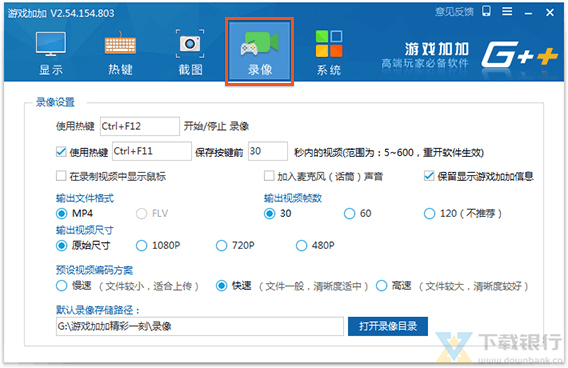The width and height of the screenshot is (568, 368).
Task: Edit the Ctrl+F12 start/stop hotkey field
Action: pyautogui.click(x=140, y=126)
